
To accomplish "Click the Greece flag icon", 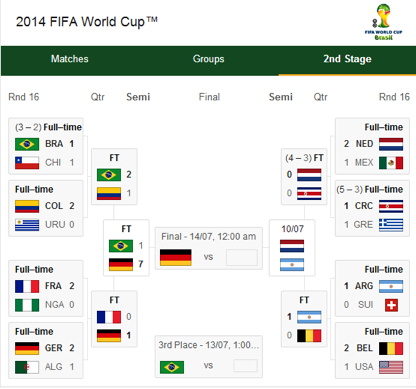I will 391,225.
